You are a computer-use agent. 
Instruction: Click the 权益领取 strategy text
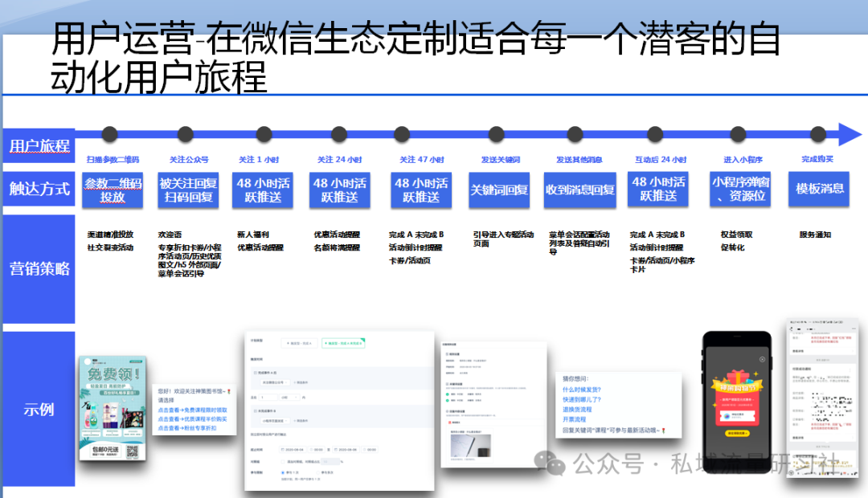click(x=736, y=235)
